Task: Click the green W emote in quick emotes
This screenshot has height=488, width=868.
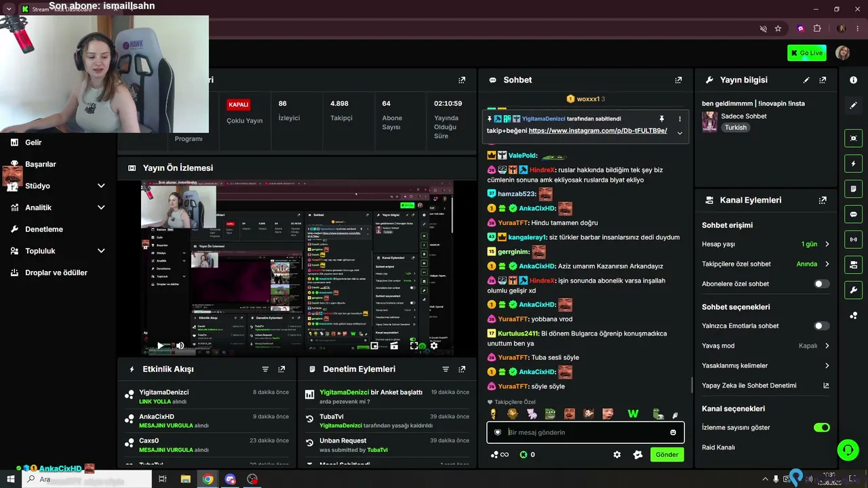Action: [633, 413]
